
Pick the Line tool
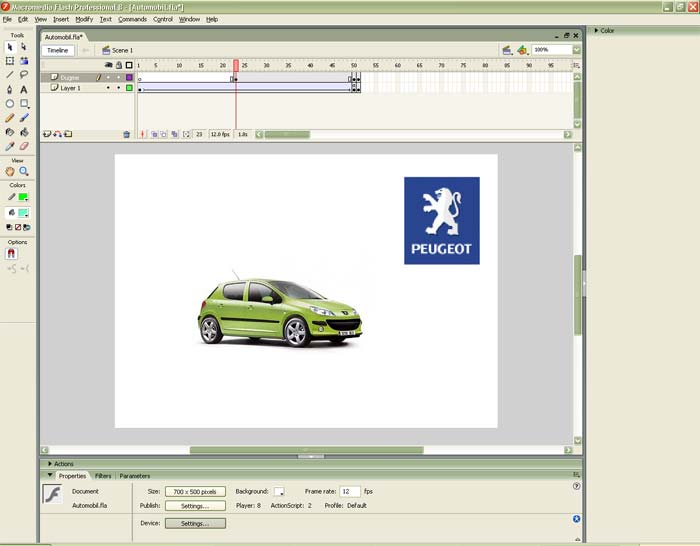[x=10, y=75]
